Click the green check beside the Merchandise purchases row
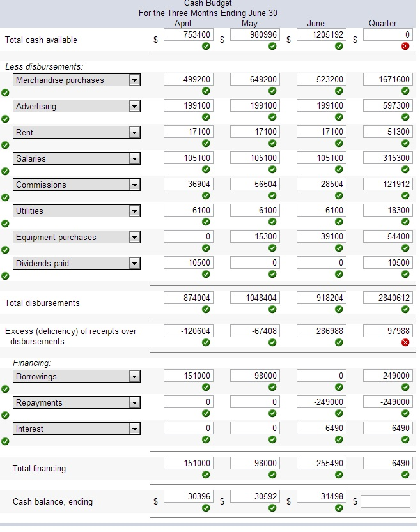This screenshot has width=420, height=532. click(x=5, y=93)
